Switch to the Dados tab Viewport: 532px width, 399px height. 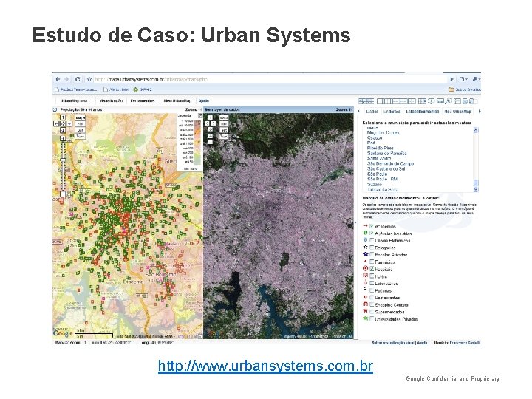tap(372, 112)
